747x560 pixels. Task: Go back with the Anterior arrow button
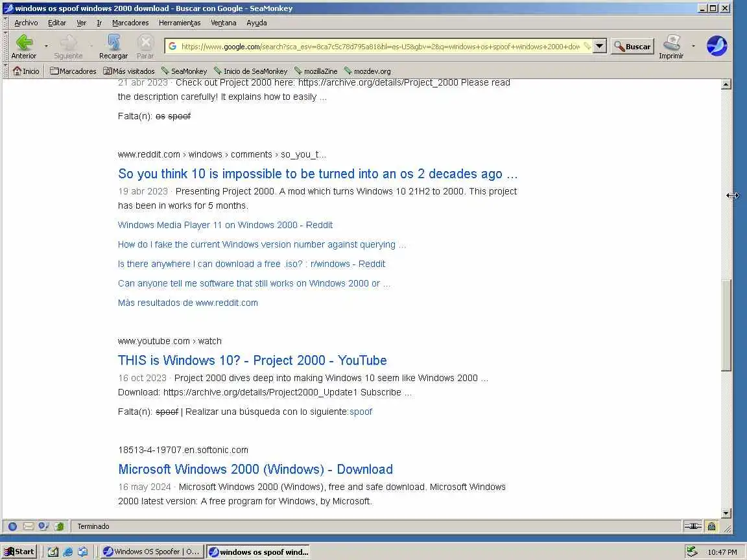point(24,47)
